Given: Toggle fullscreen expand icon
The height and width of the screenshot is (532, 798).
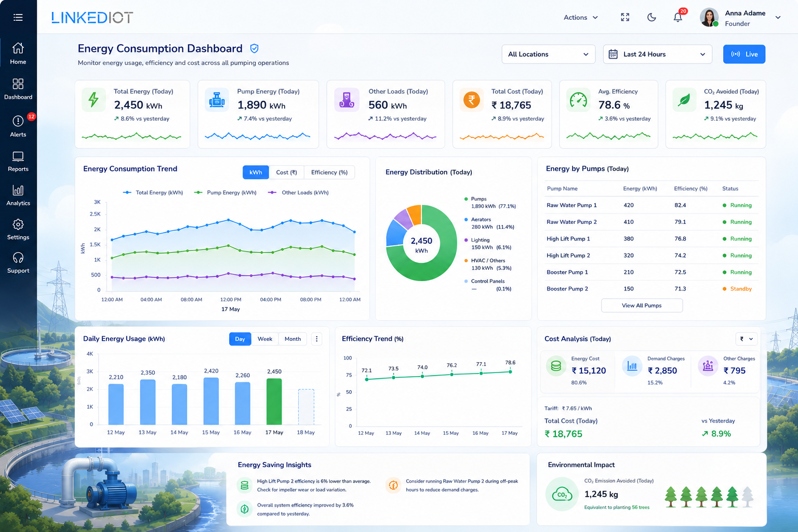Looking at the screenshot, I should 625,17.
